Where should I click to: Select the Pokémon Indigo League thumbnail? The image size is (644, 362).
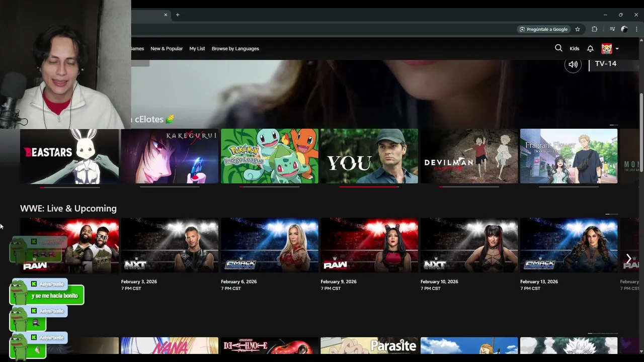[x=269, y=156]
